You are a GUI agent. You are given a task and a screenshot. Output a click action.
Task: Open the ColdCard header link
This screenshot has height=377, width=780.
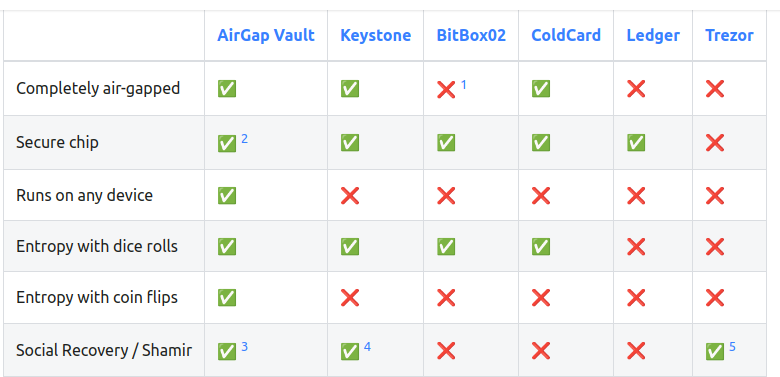(x=566, y=35)
